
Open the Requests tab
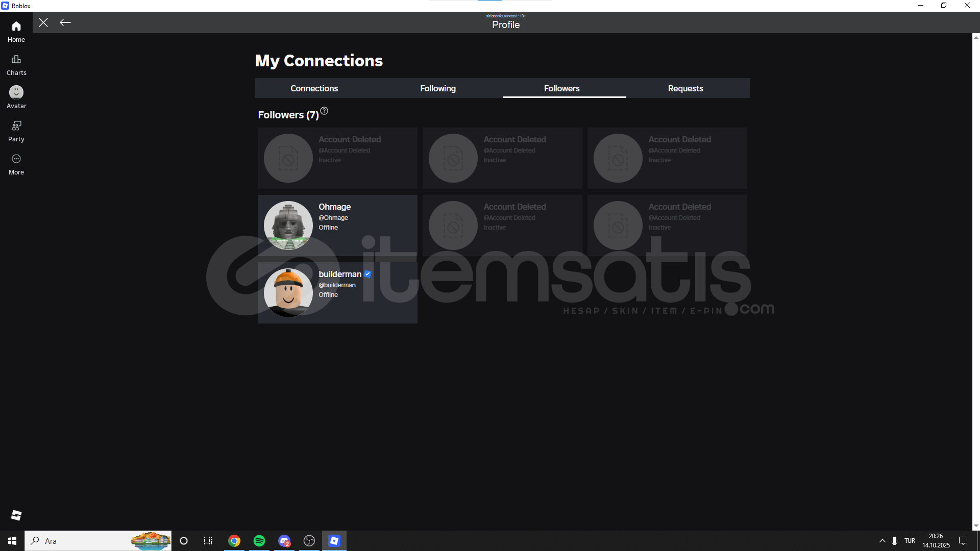pos(685,88)
